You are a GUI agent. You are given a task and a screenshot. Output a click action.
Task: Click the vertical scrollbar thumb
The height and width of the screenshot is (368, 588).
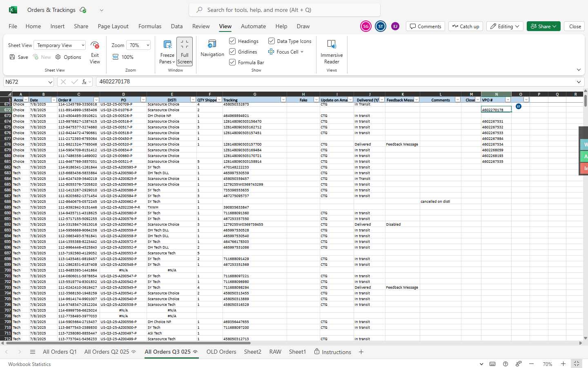586,101
